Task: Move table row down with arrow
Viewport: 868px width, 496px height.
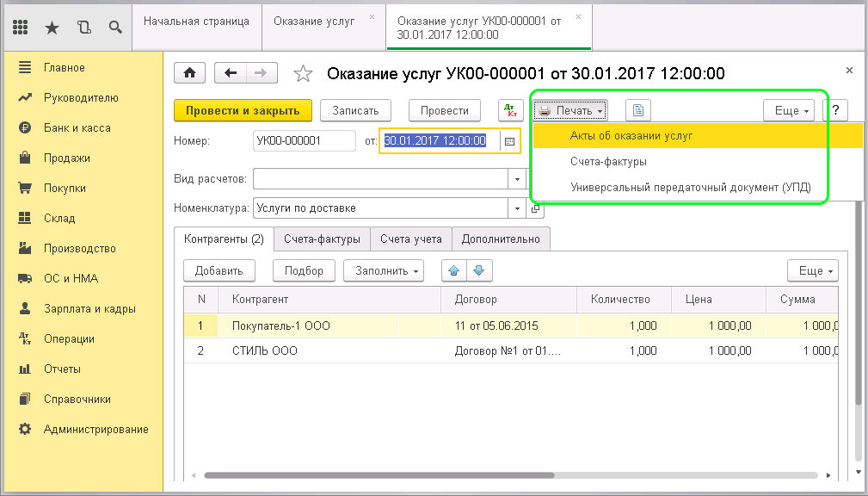Action: pyautogui.click(x=479, y=270)
